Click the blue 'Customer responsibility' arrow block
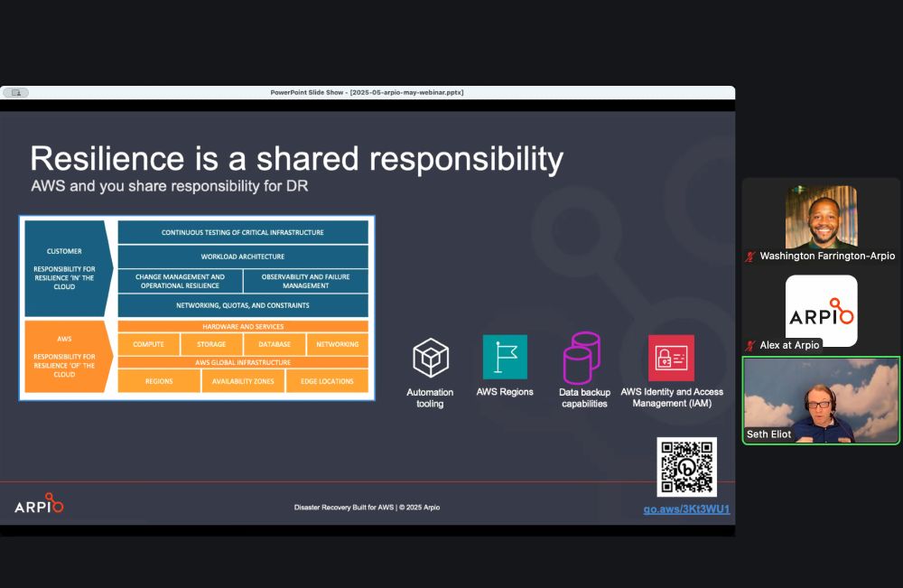The width and height of the screenshot is (903, 588). [x=68, y=269]
